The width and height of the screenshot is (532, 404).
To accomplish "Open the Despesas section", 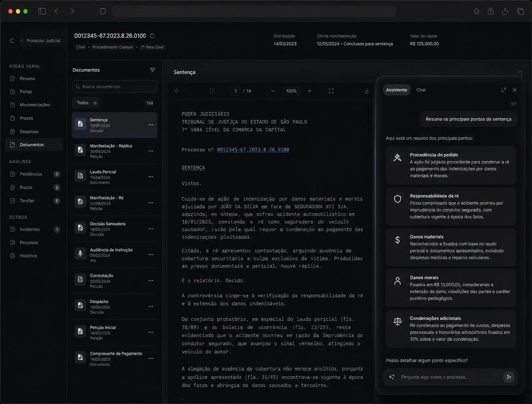I will (34, 132).
